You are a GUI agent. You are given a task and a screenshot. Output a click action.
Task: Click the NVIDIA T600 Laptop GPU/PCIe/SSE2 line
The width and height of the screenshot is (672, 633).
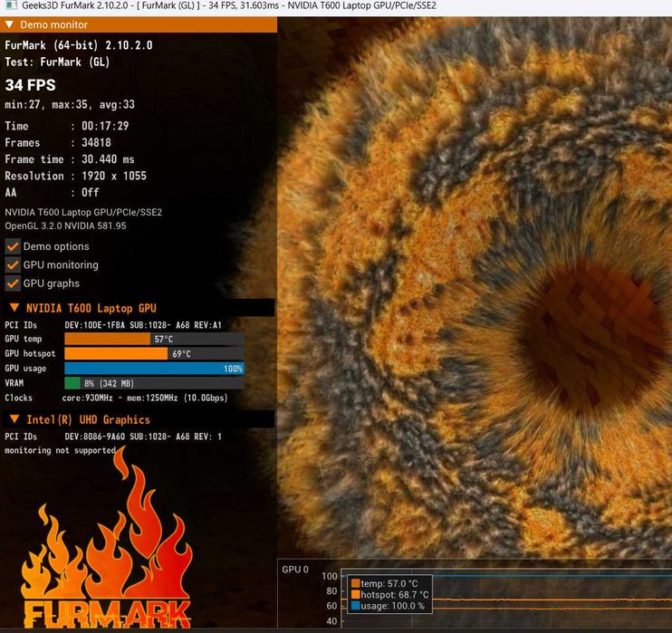(x=83, y=212)
